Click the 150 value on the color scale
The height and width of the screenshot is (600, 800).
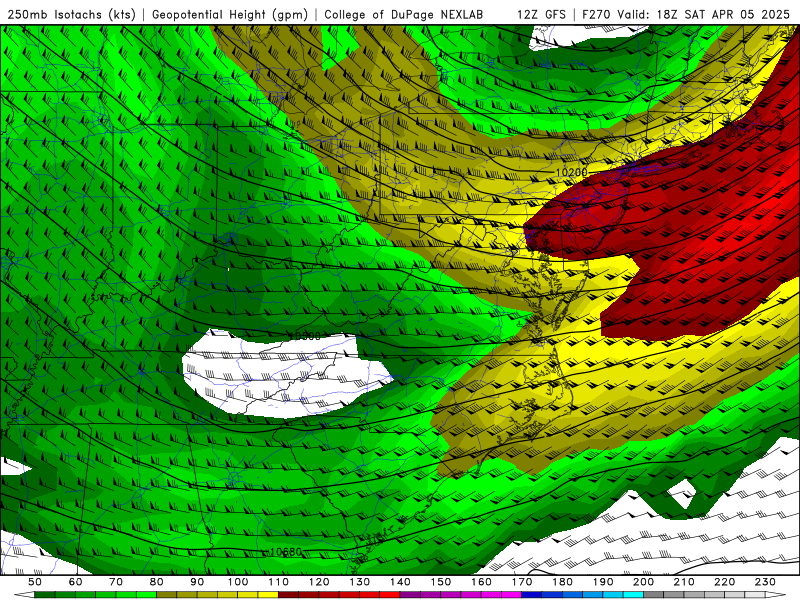point(441,582)
